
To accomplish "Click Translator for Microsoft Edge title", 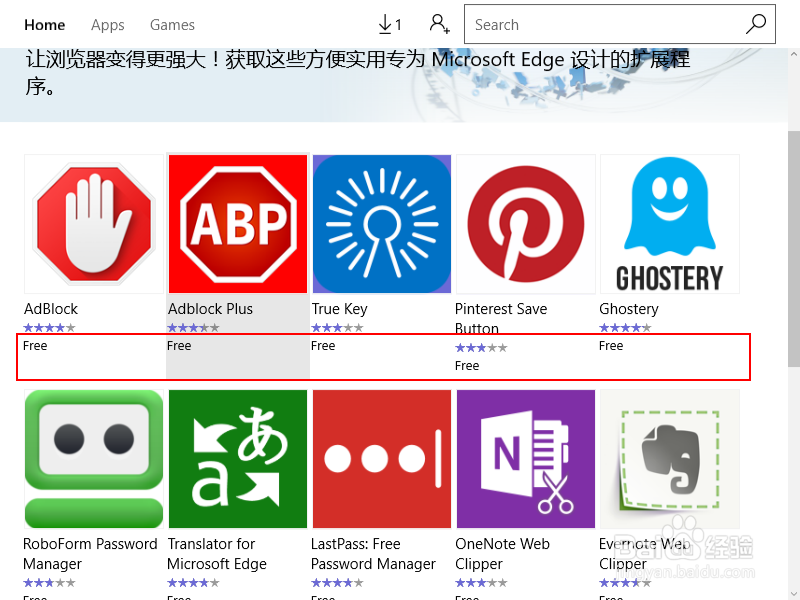I will pos(217,554).
